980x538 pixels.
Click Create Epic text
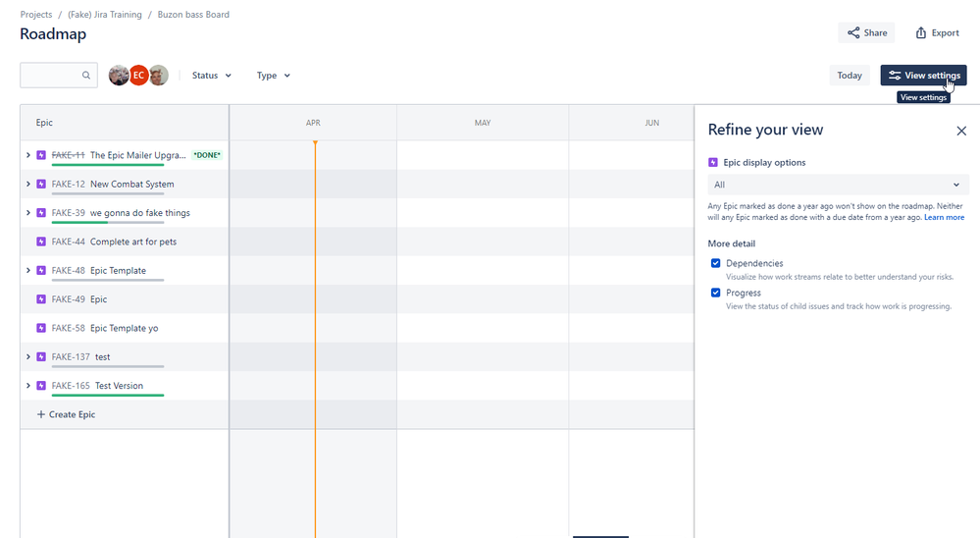(x=72, y=414)
